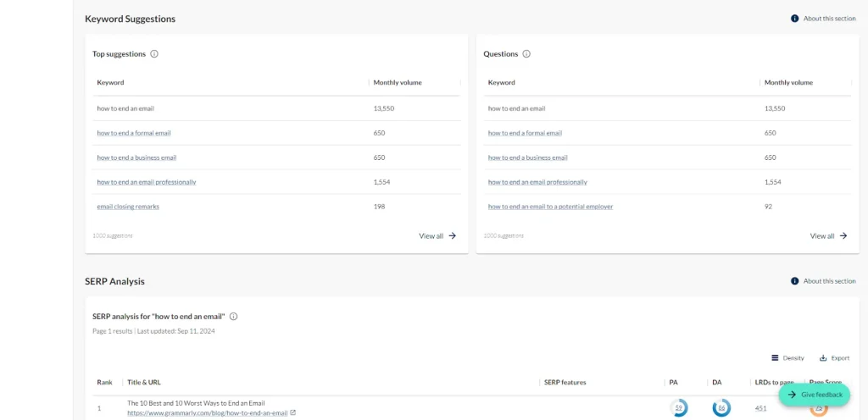This screenshot has height=420, width=868.
Task: Sort by Title & URL column header
Action: 144,383
